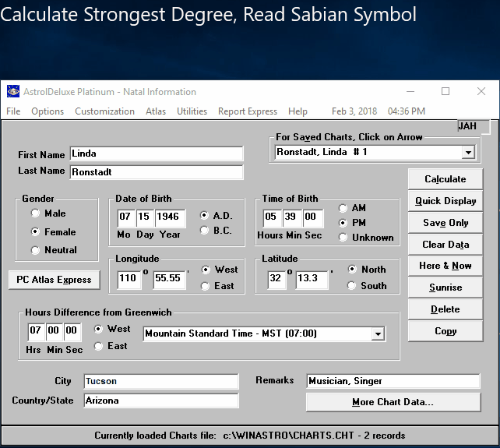This screenshot has height=448, width=500.
Task: Open More Chart Data dialog
Action: [393, 402]
